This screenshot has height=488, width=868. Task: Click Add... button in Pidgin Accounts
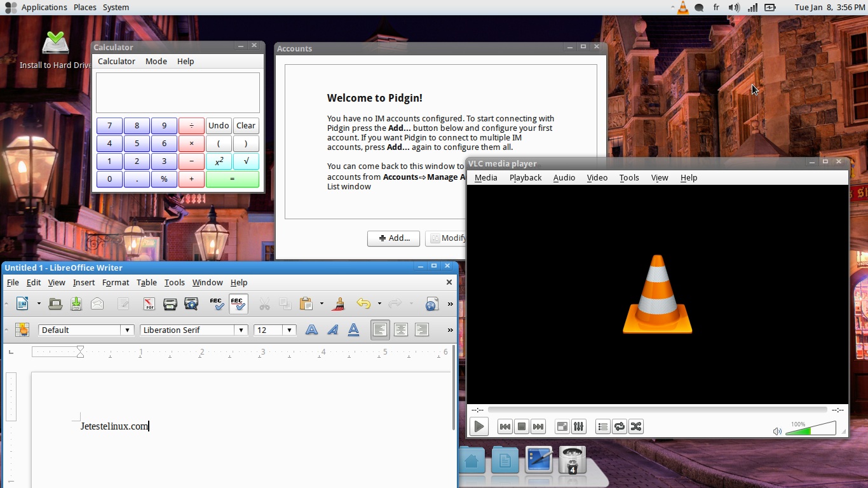click(393, 238)
